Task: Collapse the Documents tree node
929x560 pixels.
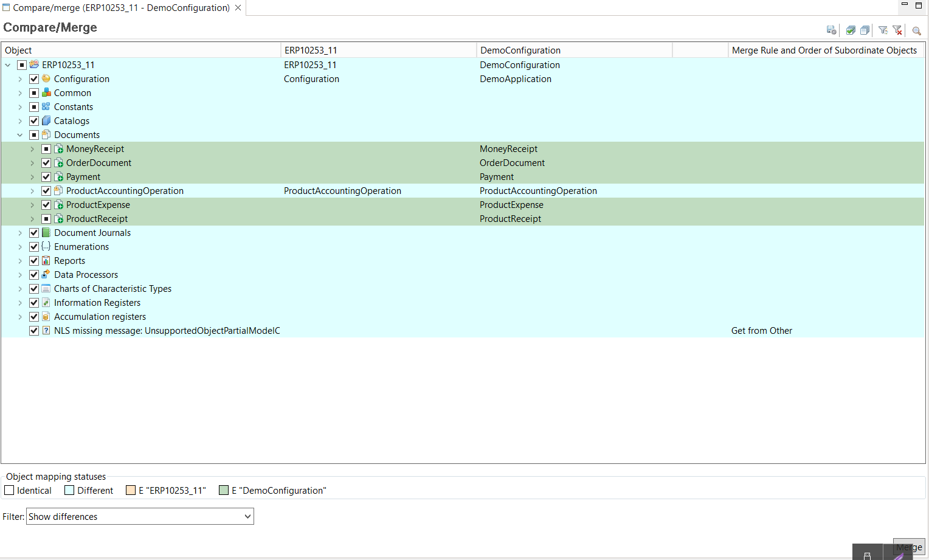Action: click(x=20, y=135)
